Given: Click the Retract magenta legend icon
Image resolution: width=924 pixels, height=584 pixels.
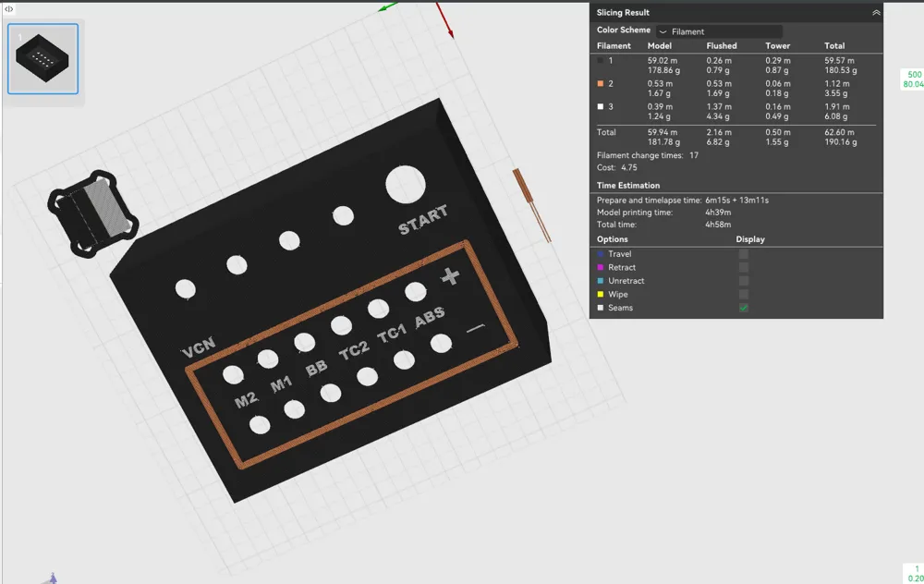Looking at the screenshot, I should click(601, 268).
